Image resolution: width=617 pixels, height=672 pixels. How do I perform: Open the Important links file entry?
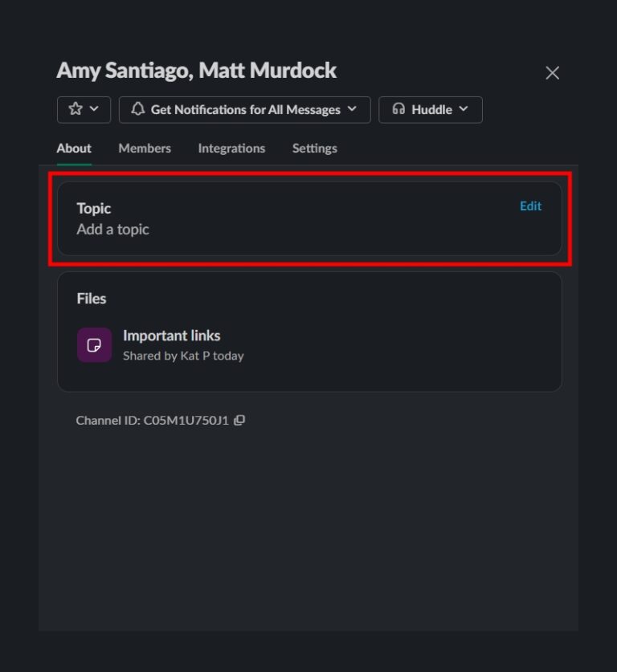171,336
